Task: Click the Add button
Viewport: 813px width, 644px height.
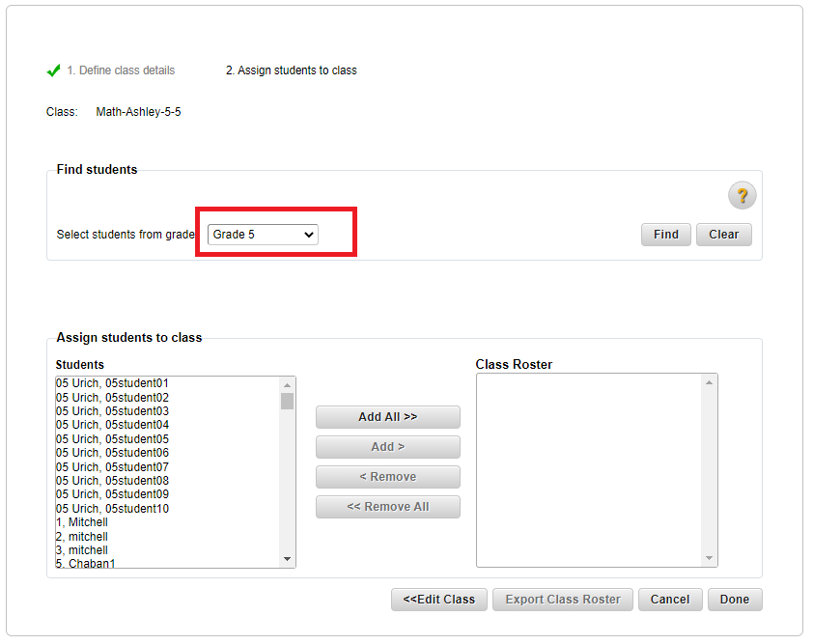Action: [387, 447]
